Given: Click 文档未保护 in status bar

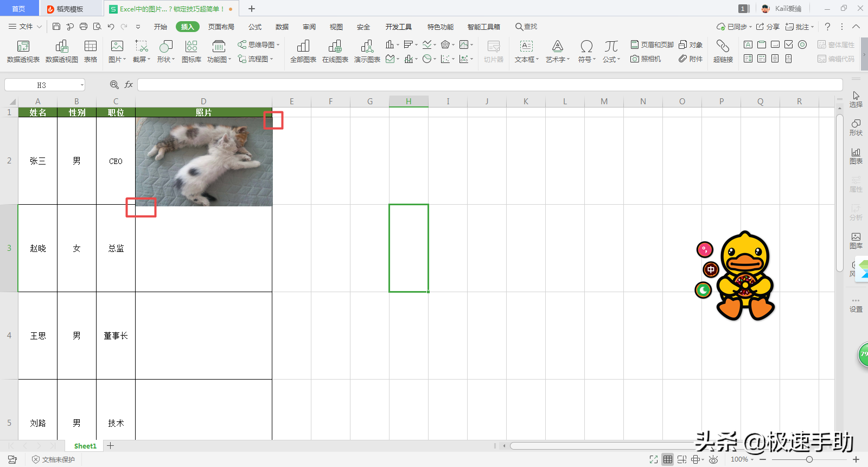Looking at the screenshot, I should click(53, 459).
